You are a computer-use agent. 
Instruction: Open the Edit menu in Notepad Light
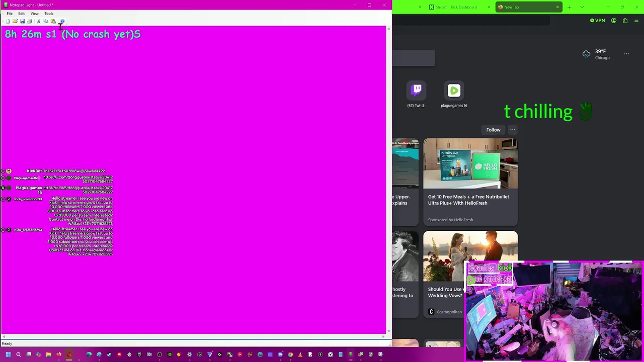click(22, 14)
